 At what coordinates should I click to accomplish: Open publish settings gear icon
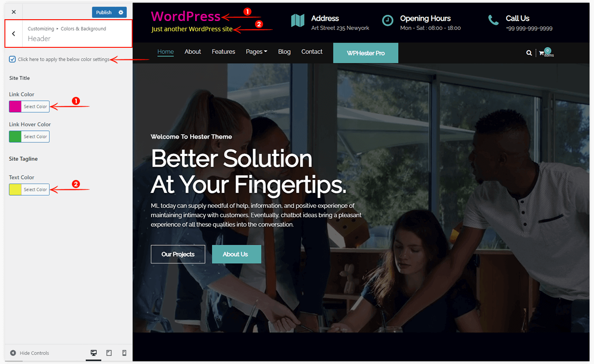pos(121,13)
